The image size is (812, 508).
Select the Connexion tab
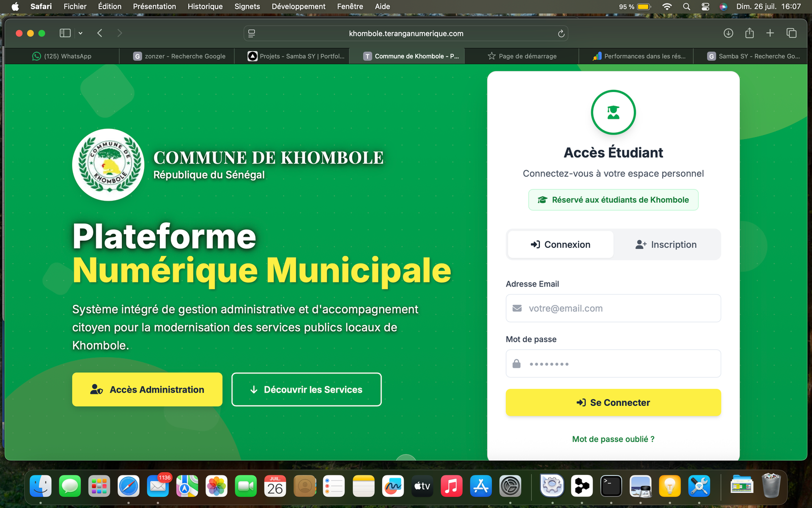(560, 244)
